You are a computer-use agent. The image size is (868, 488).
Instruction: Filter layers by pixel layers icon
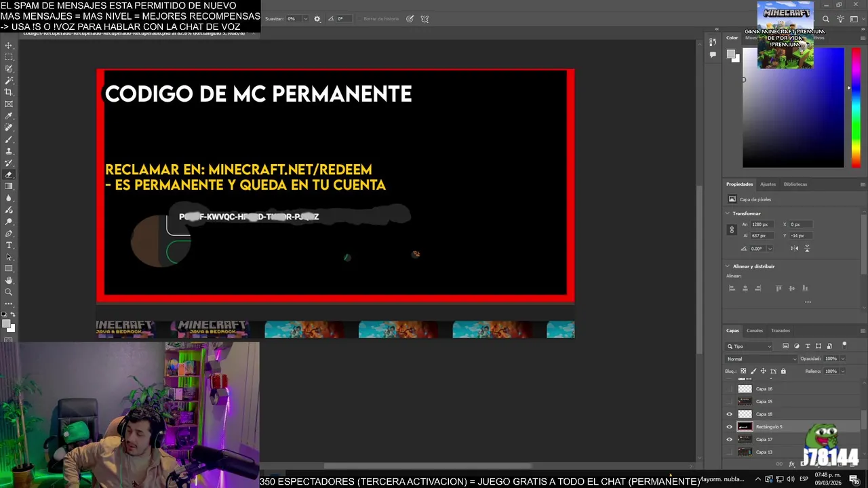pyautogui.click(x=786, y=346)
